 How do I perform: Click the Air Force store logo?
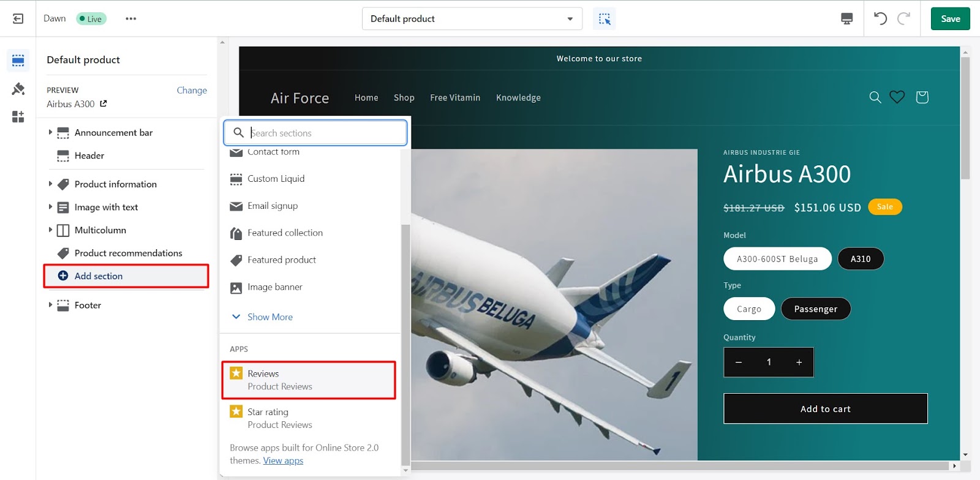click(x=300, y=98)
